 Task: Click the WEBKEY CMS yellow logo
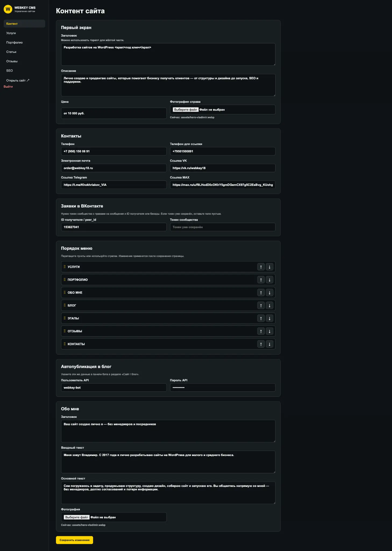pos(8,9)
